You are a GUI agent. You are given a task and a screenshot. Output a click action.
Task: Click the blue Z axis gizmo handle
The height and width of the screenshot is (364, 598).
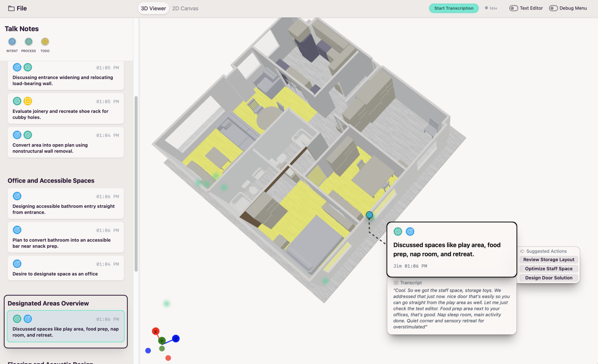coord(176,339)
